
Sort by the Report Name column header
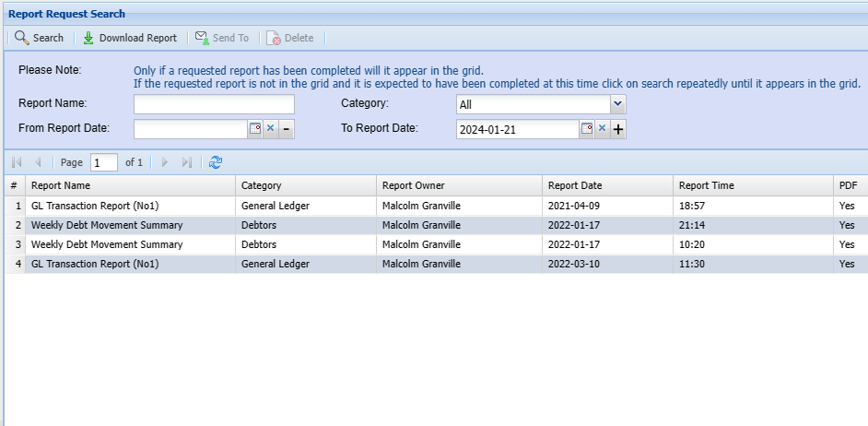pos(131,185)
